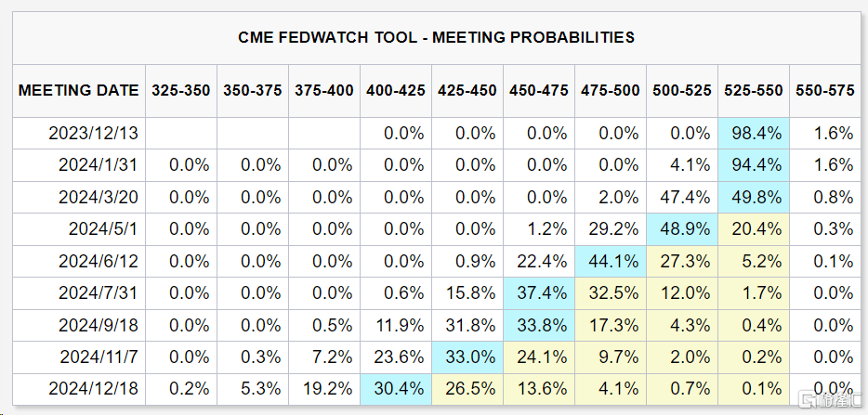Select the 2024/12/18 meeting date cell

(79, 389)
